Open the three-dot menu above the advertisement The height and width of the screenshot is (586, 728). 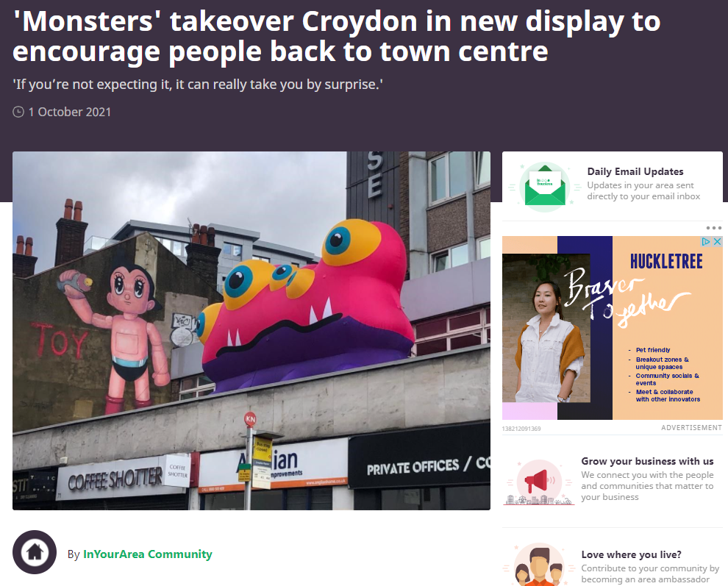[713, 228]
